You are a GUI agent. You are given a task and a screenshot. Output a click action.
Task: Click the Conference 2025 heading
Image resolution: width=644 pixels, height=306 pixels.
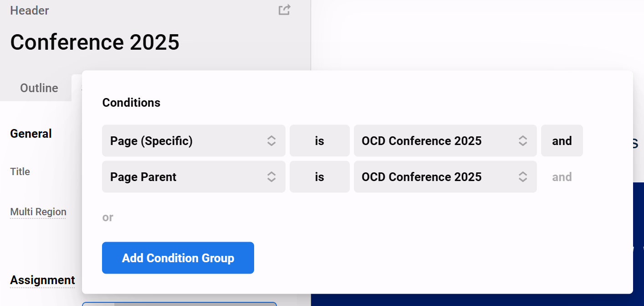point(95,42)
